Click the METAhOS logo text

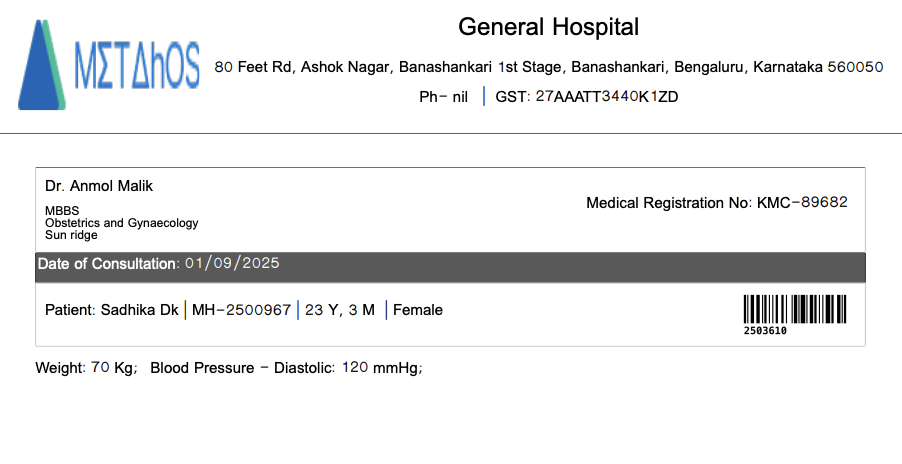(x=137, y=64)
